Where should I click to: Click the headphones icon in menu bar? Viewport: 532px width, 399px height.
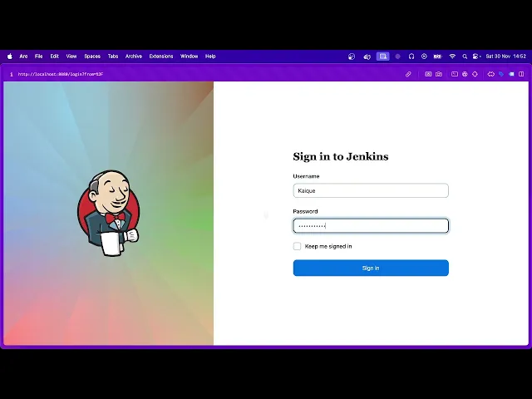tap(411, 57)
